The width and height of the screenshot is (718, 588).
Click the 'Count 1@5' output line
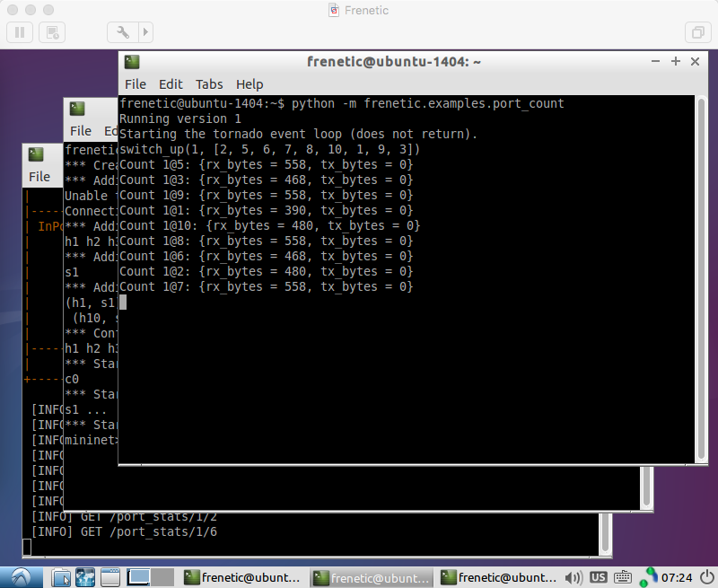click(x=266, y=165)
